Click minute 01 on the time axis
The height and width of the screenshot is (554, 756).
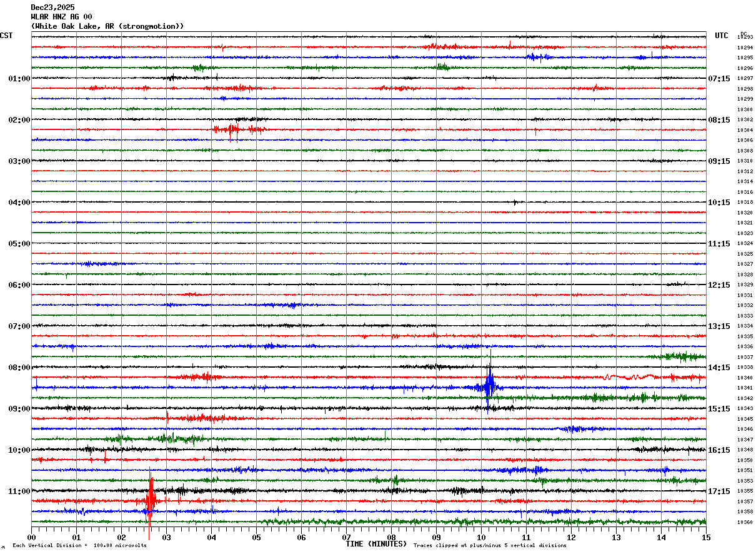coord(76,537)
